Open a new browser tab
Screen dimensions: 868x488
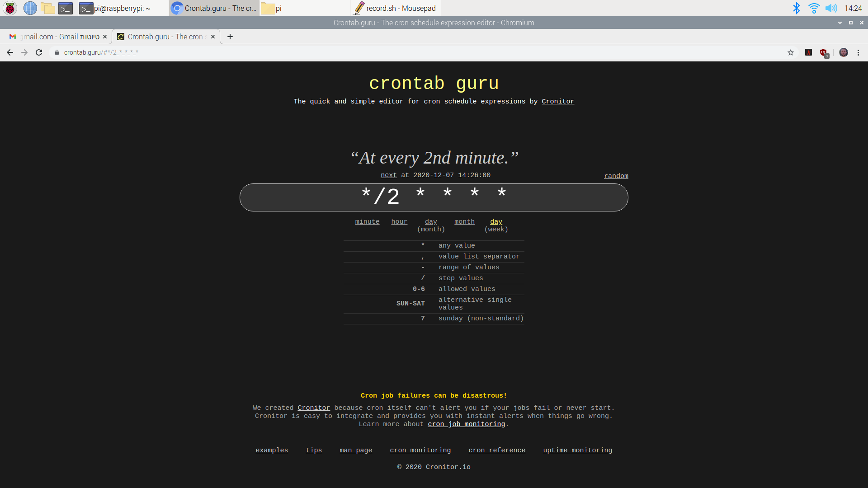(230, 37)
